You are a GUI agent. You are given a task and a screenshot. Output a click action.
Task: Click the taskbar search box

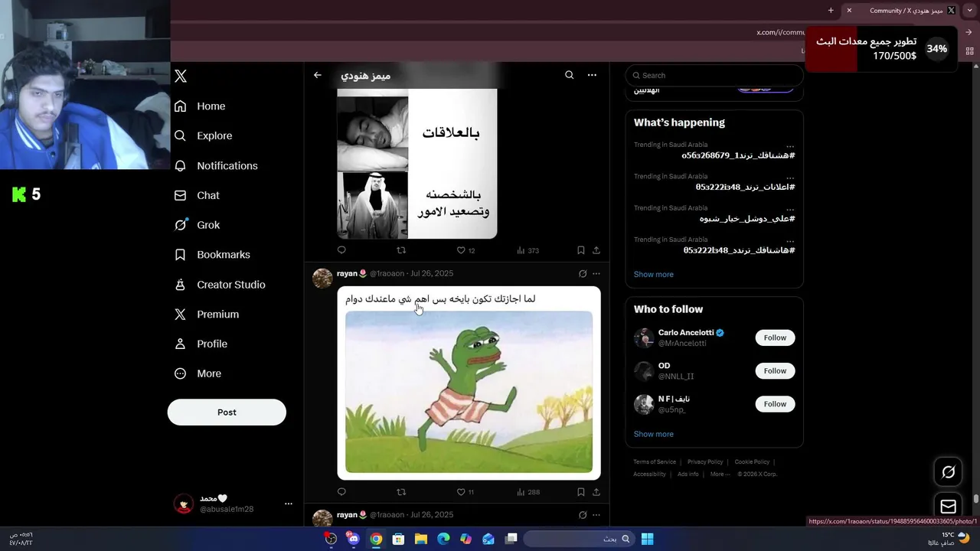coord(578,539)
